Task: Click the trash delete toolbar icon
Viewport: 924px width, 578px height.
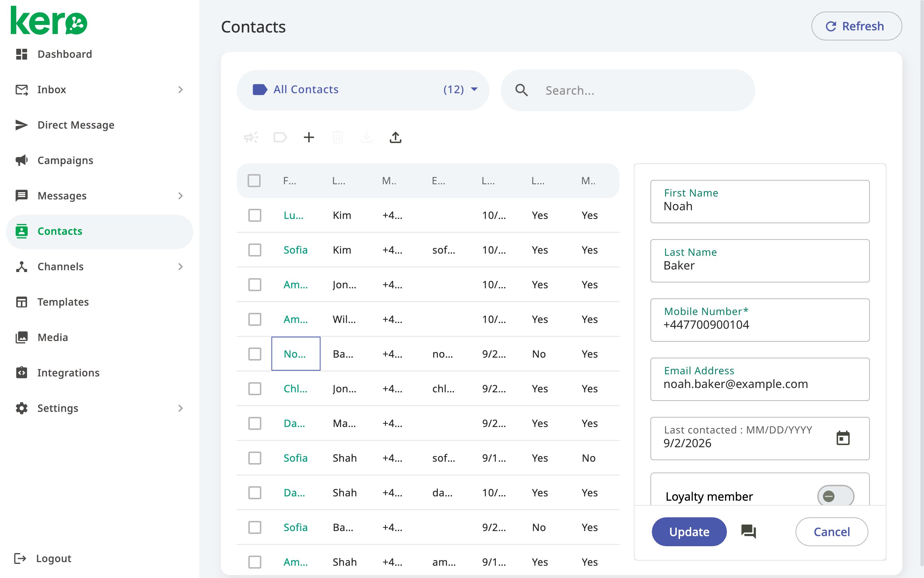Action: 338,137
